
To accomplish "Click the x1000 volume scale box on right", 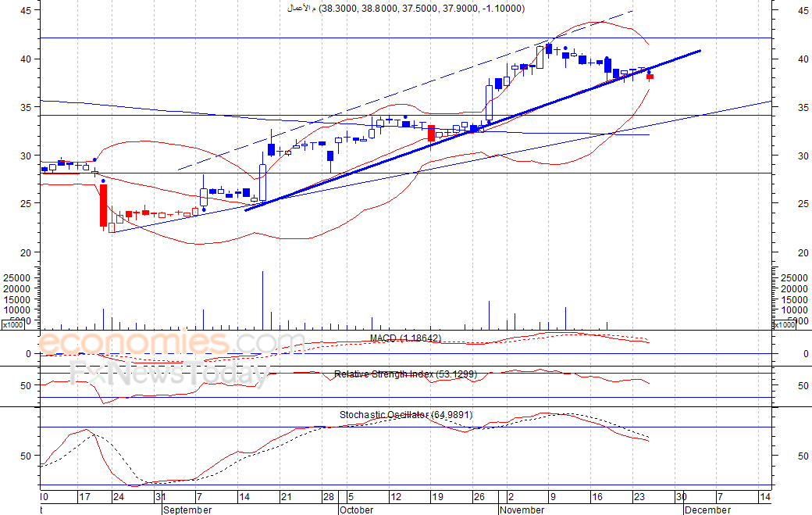I will 785,325.
